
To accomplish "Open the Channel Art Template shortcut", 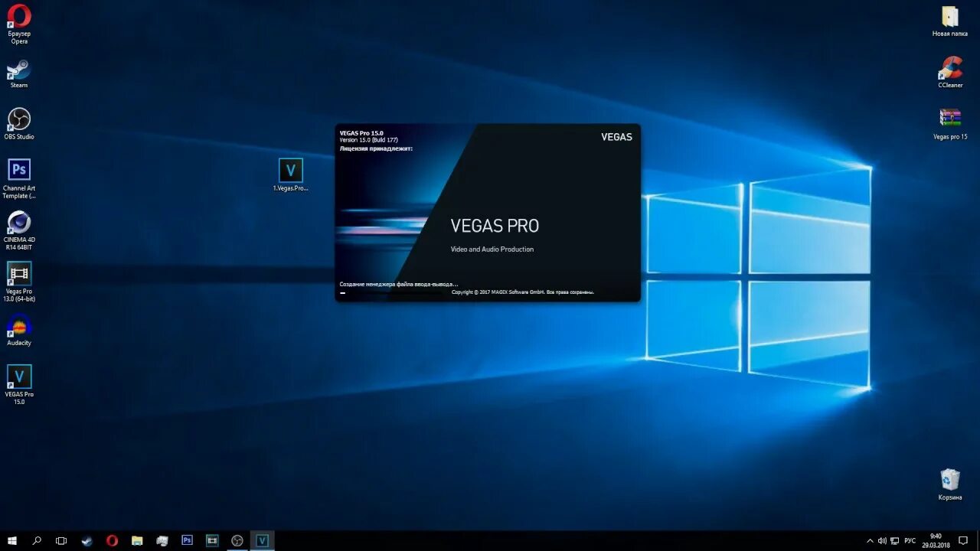I will click(18, 170).
